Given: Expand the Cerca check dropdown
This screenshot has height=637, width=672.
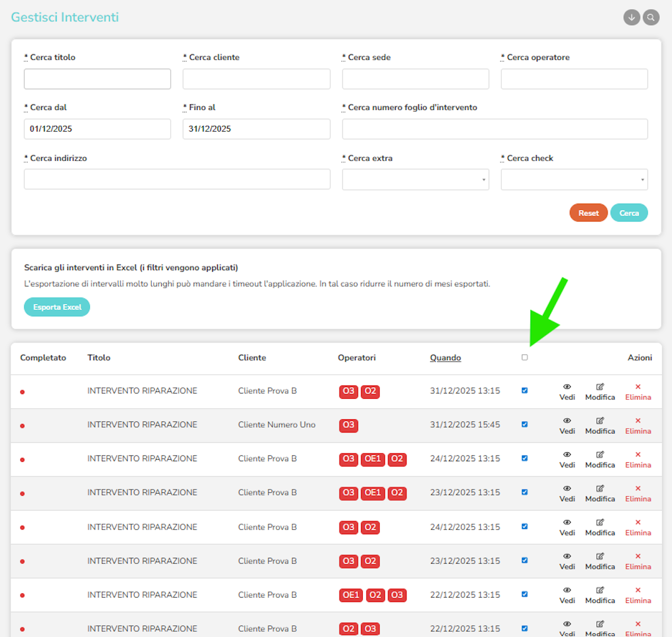Looking at the screenshot, I should coord(574,179).
